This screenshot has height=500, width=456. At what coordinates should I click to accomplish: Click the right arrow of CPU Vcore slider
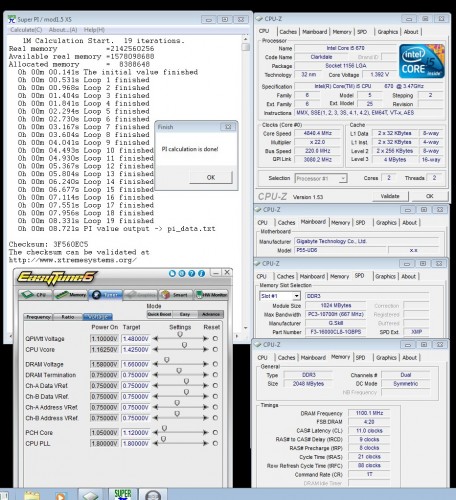pos(205,349)
